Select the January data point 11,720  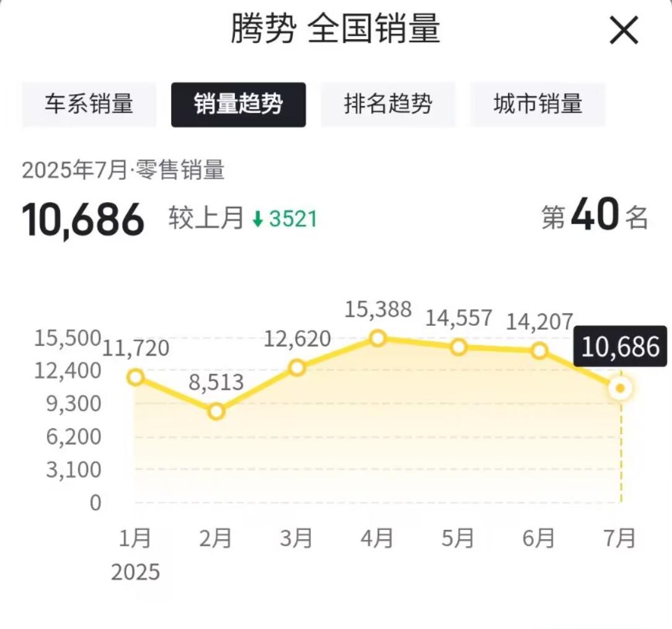pos(136,377)
